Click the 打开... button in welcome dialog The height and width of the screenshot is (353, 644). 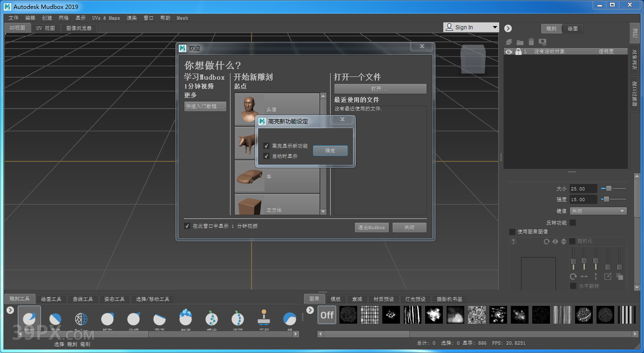coord(380,88)
